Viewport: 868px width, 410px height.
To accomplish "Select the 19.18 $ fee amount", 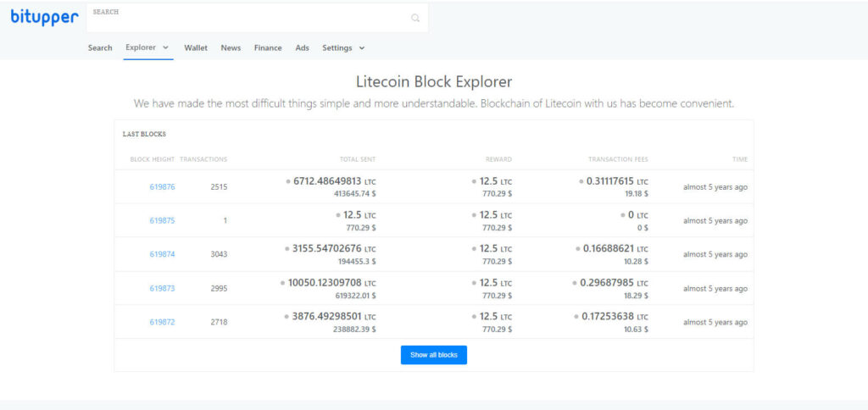I will click(636, 194).
